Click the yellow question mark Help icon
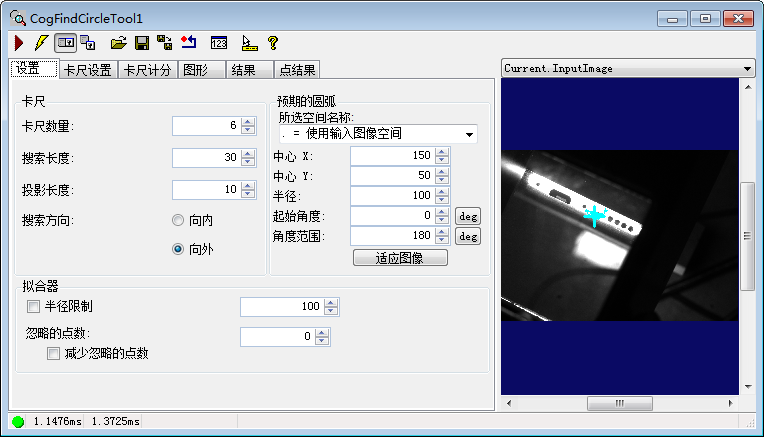Viewport: 764px width, 437px height. [x=272, y=43]
